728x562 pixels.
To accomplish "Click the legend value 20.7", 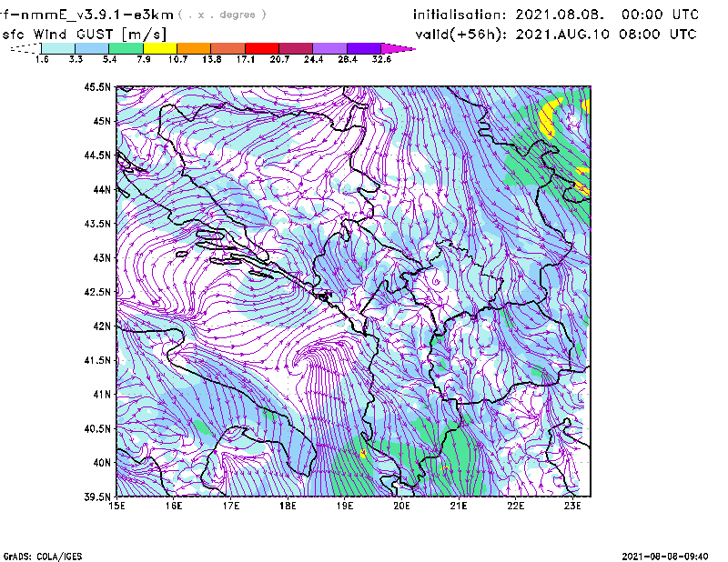I will (x=279, y=59).
